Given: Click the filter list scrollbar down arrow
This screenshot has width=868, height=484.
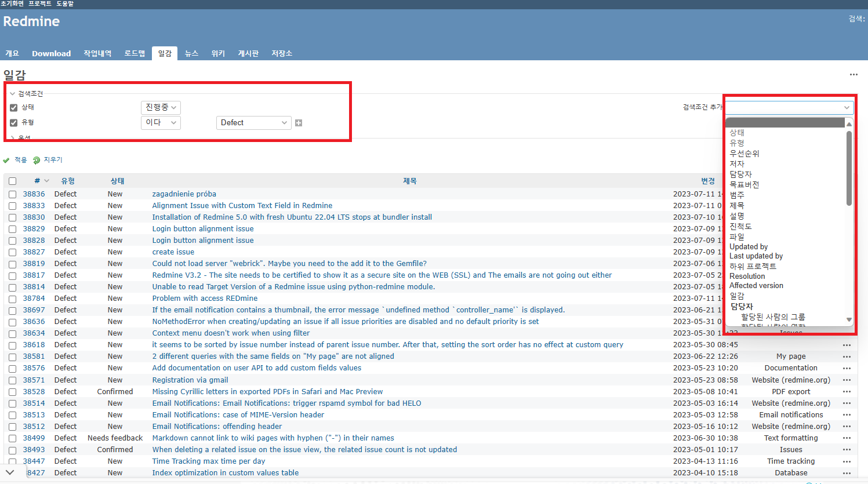Looking at the screenshot, I should (849, 319).
